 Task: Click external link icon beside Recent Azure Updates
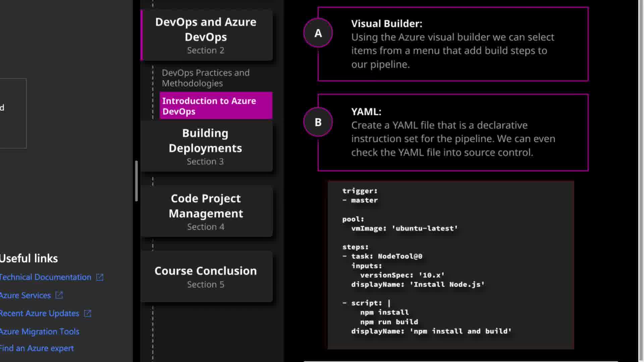click(x=88, y=313)
